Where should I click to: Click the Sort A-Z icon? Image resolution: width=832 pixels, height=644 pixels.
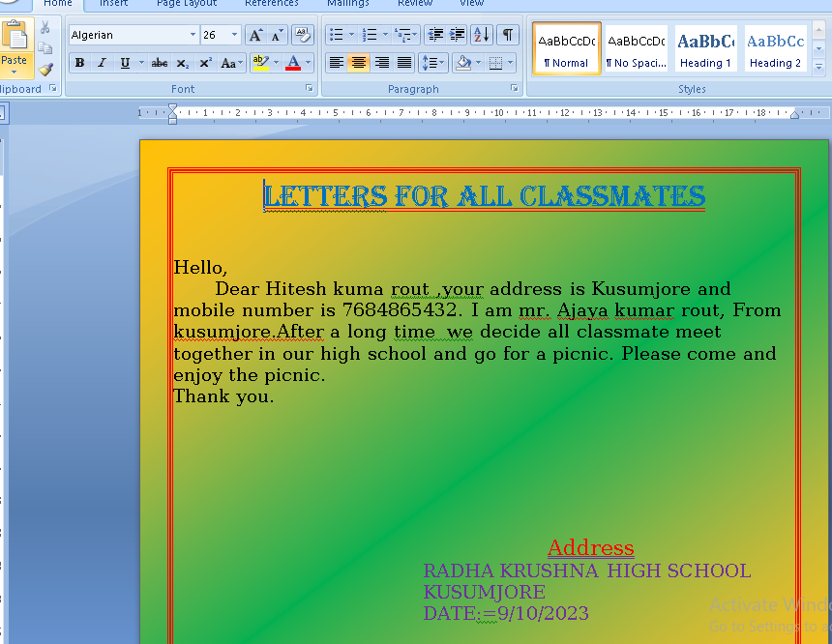coord(483,36)
